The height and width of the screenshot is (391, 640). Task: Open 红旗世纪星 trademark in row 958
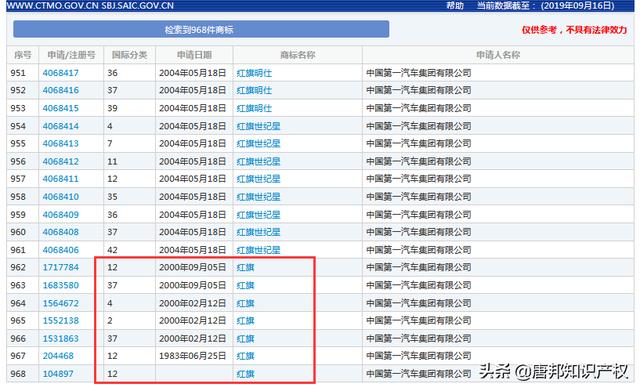click(258, 197)
